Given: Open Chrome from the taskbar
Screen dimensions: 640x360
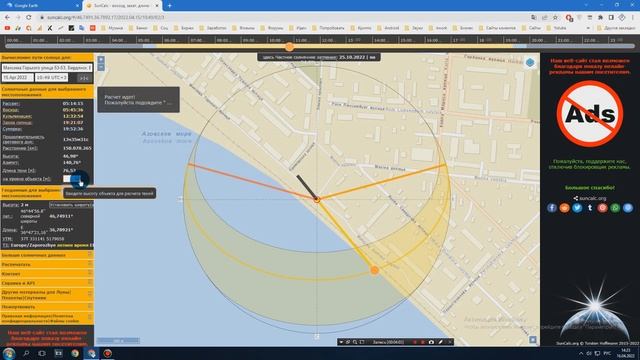Looking at the screenshot, I should tap(75, 353).
